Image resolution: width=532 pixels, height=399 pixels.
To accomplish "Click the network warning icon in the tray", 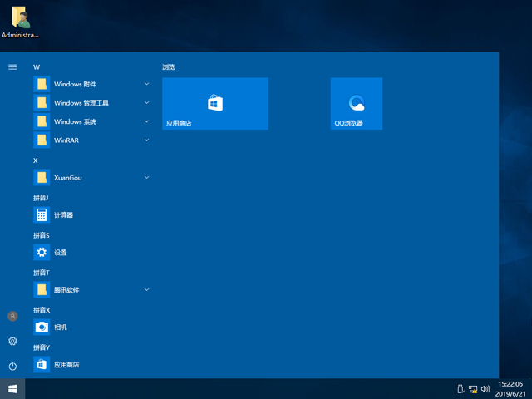I will click(473, 388).
